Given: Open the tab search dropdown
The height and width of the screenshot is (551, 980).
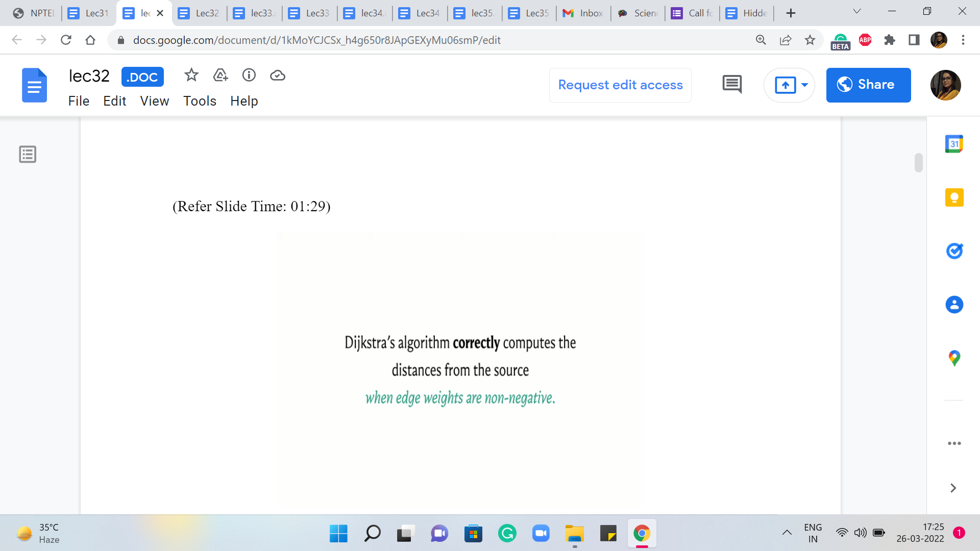Looking at the screenshot, I should click(857, 12).
